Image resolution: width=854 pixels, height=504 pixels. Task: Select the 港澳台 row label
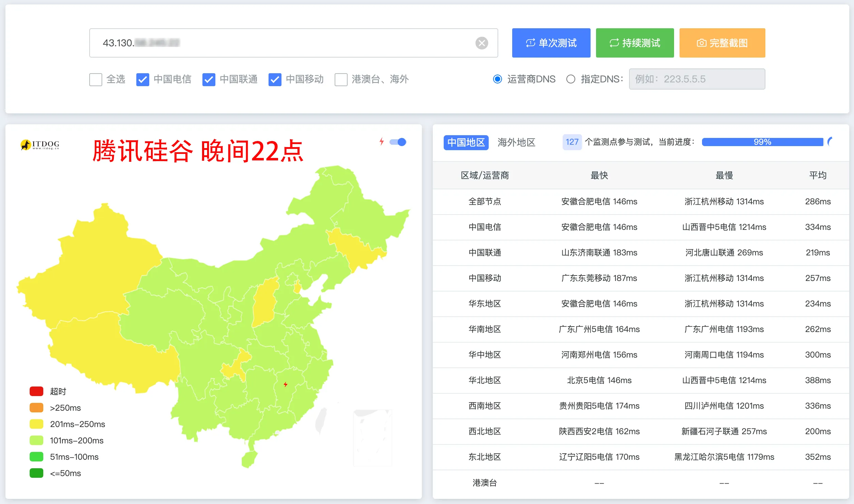click(x=485, y=483)
